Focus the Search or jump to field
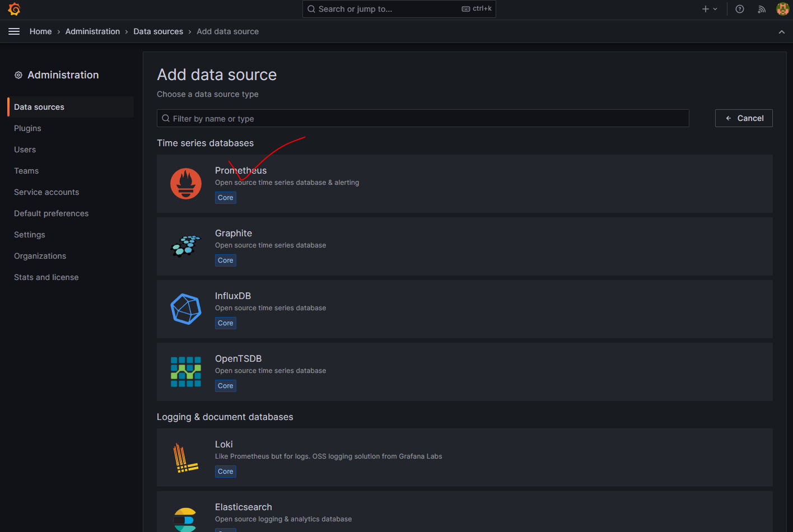 tap(399, 9)
